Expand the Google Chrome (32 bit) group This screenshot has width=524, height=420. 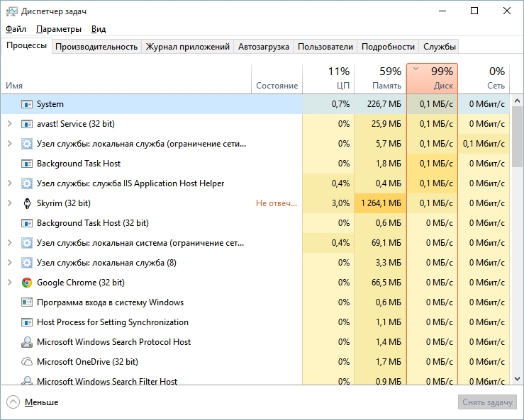pyautogui.click(x=10, y=283)
